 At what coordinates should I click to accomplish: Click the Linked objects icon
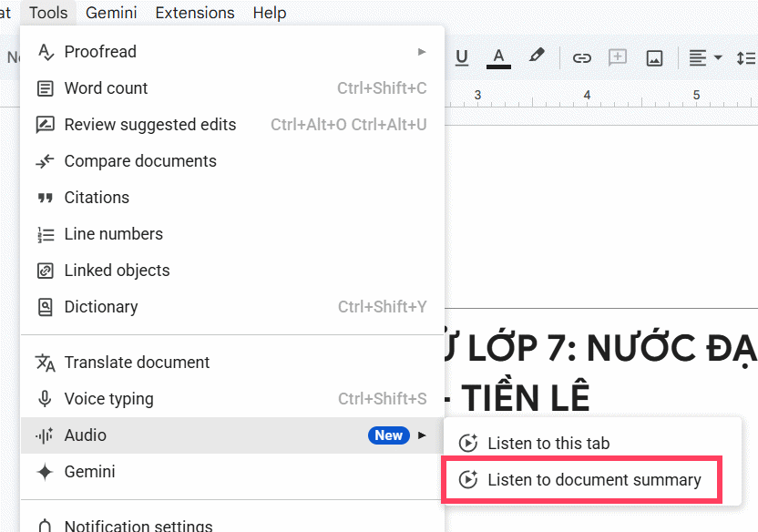(46, 271)
